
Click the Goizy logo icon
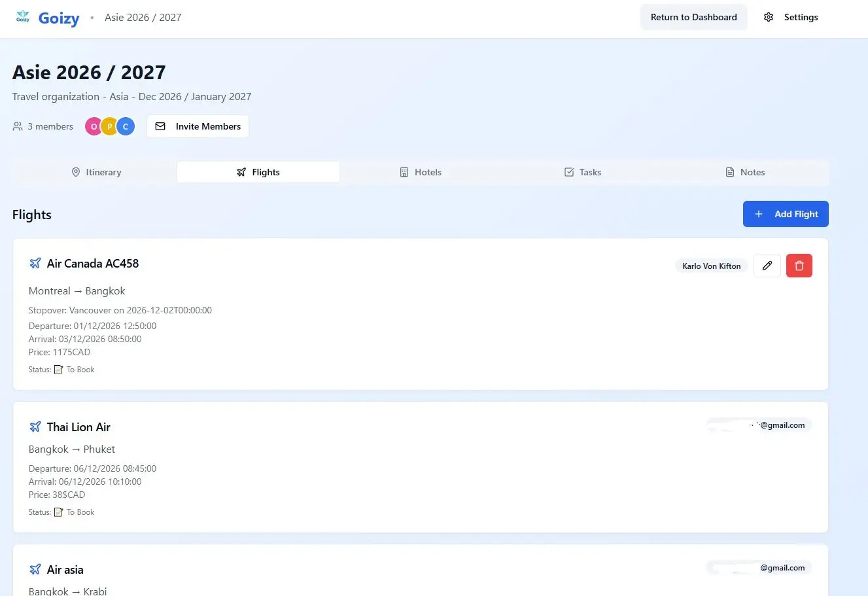23,17
